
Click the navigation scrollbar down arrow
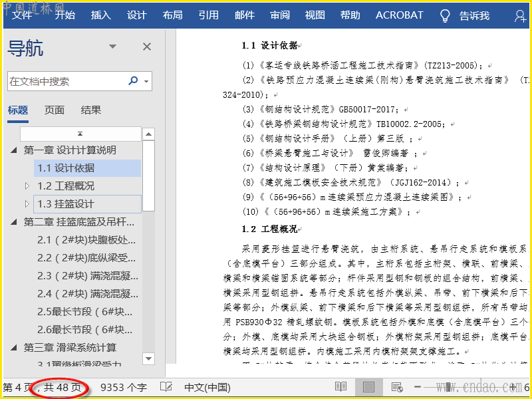148,358
